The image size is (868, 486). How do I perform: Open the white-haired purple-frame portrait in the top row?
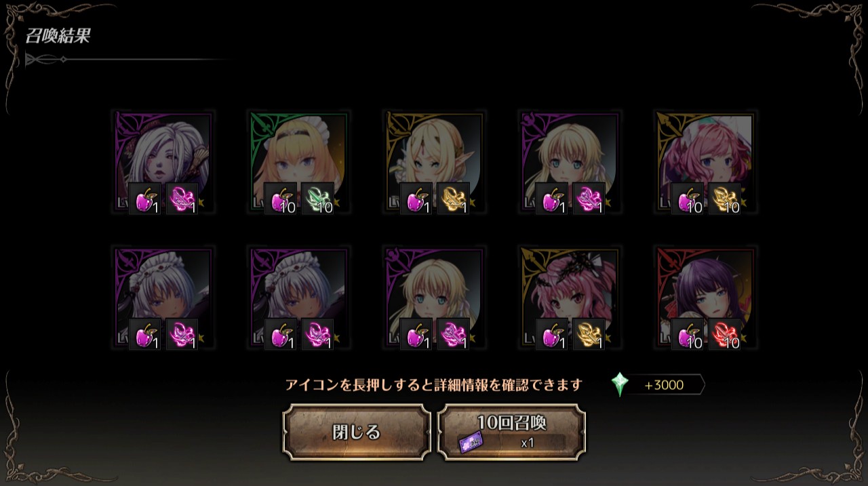tap(163, 163)
